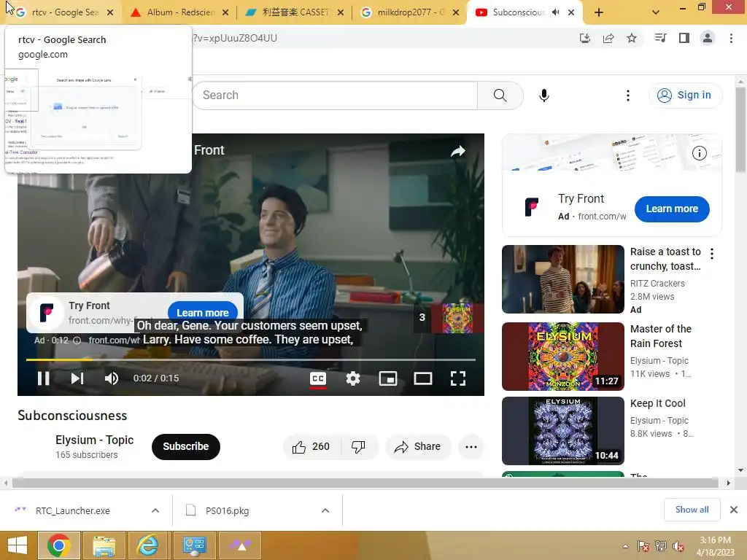747x560 pixels.
Task: Mute audio on the Subconsciousness tab speaker icon
Action: point(555,12)
